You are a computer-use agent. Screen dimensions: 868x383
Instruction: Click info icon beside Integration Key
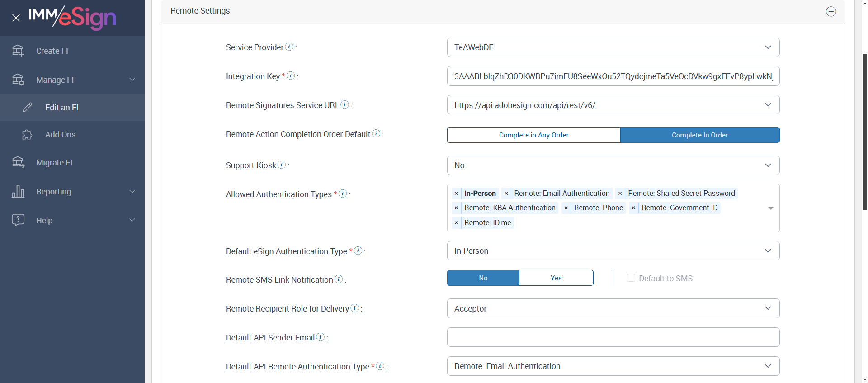coord(291,76)
